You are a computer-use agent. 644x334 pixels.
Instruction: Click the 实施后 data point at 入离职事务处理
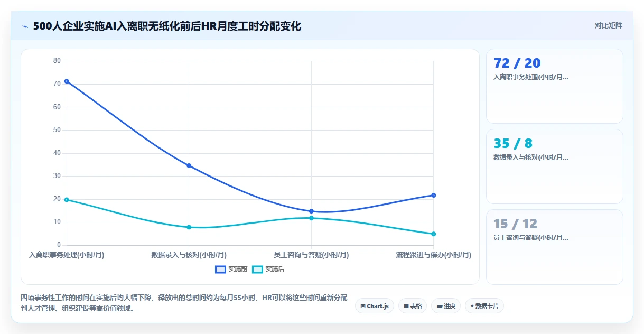[67, 200]
